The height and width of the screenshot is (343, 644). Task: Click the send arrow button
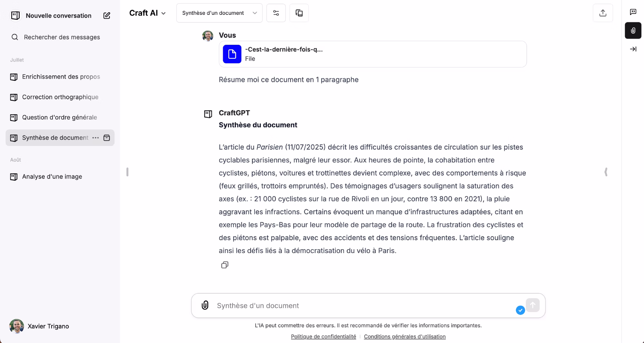coord(533,305)
